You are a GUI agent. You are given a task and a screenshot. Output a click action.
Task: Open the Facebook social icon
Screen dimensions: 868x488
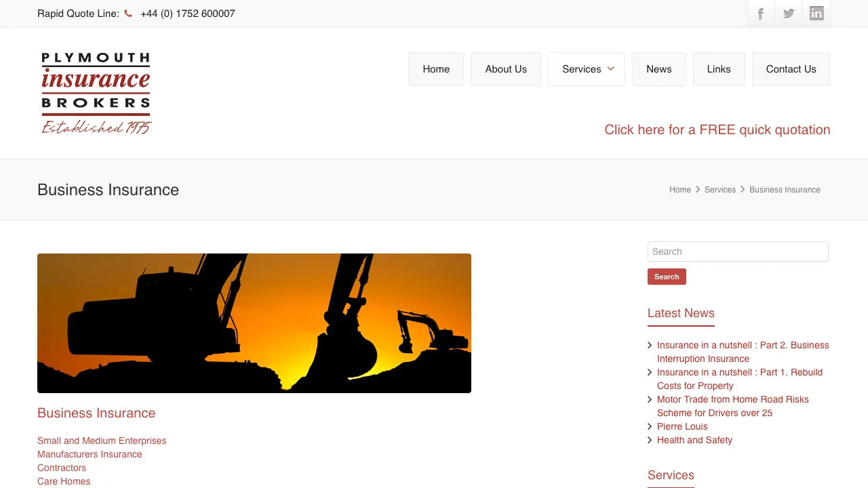[759, 13]
